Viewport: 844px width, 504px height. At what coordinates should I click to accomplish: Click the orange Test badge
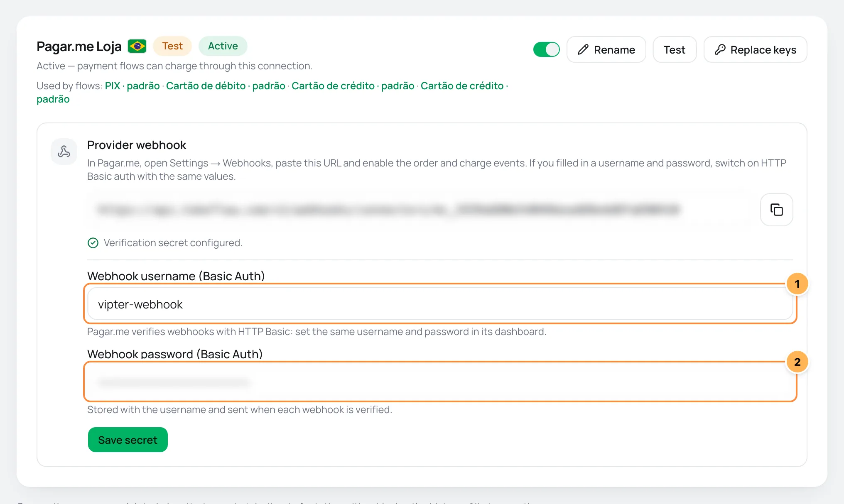click(x=172, y=46)
